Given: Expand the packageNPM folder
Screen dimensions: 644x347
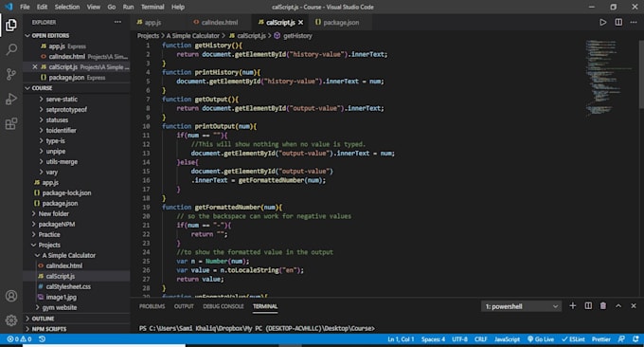Looking at the screenshot, I should 56,224.
